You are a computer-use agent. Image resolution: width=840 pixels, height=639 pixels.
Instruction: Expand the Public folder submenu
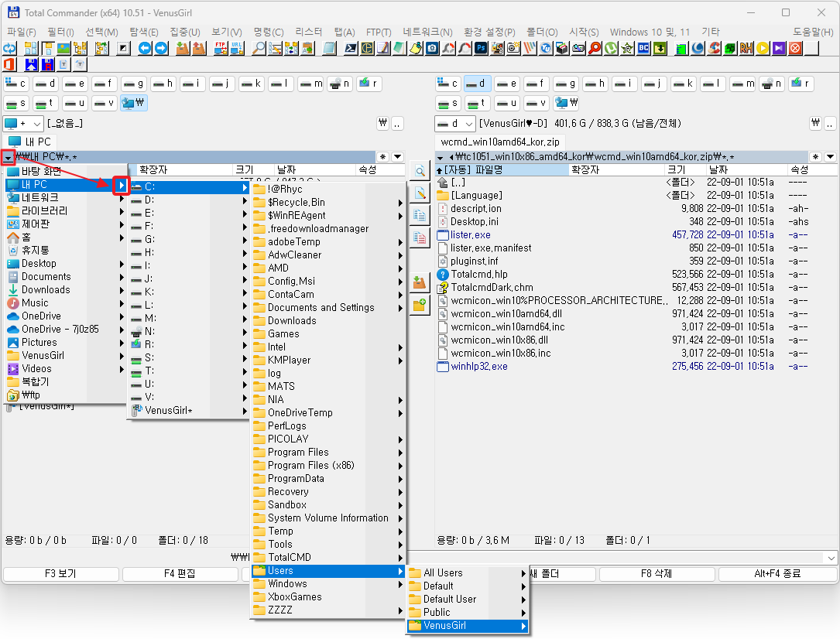(523, 612)
